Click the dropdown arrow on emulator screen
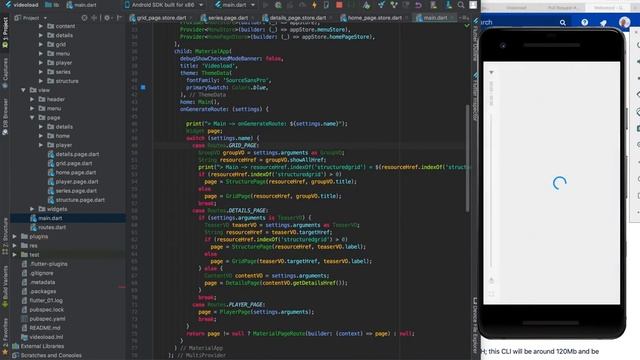Screen dimensions: 640x360 pos(491,72)
